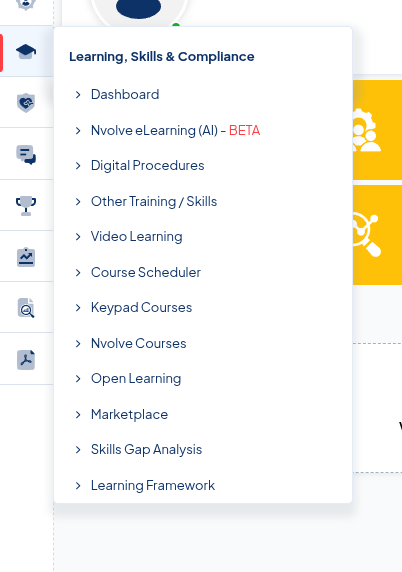The image size is (402, 572).
Task: Expand the chevron beside Marketplace
Action: [x=78, y=414]
